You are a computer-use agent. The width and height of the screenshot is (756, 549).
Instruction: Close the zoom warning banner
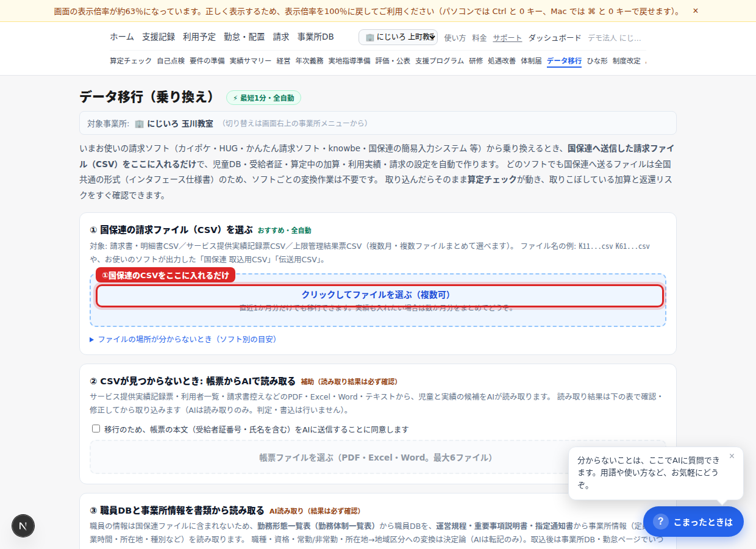(x=696, y=11)
